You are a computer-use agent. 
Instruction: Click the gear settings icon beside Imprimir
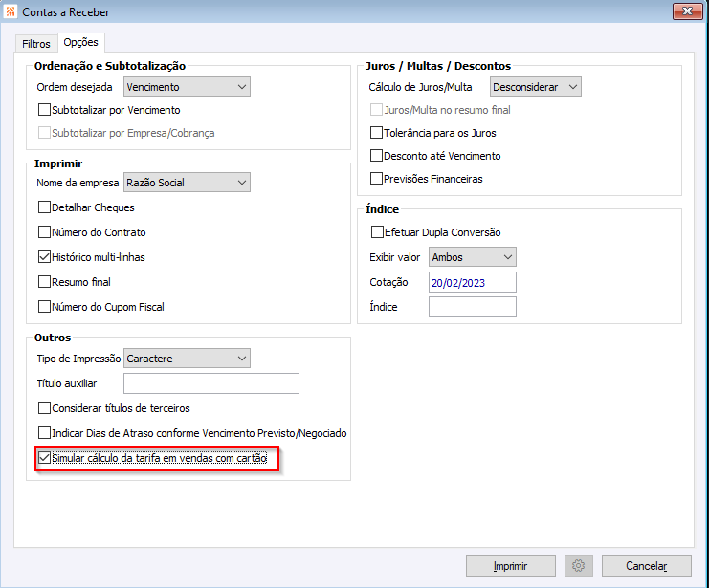click(578, 565)
